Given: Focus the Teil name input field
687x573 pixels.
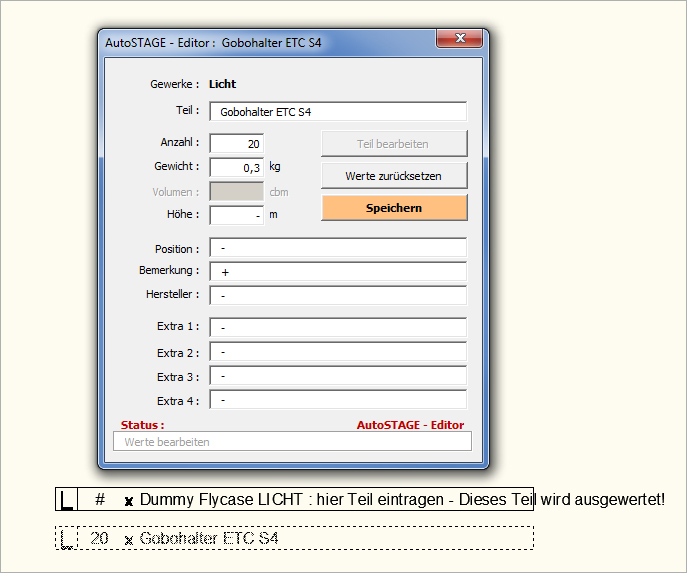Looking at the screenshot, I should [337, 112].
